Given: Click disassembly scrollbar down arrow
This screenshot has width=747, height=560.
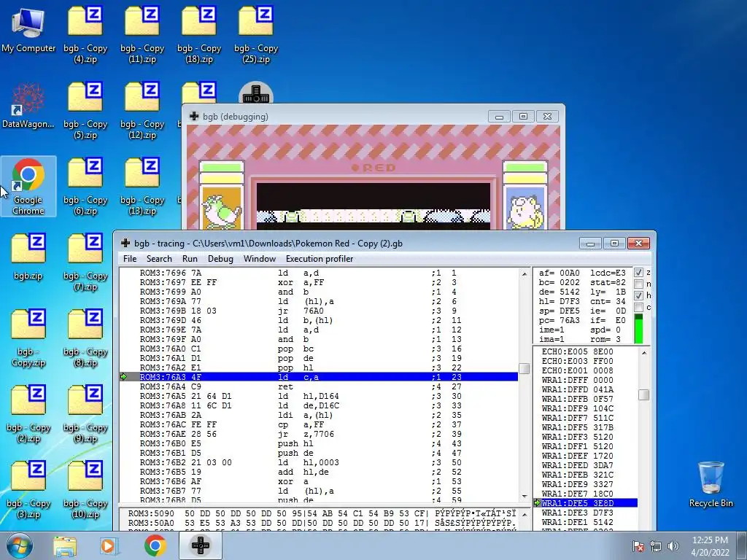Looking at the screenshot, I should (x=524, y=496).
